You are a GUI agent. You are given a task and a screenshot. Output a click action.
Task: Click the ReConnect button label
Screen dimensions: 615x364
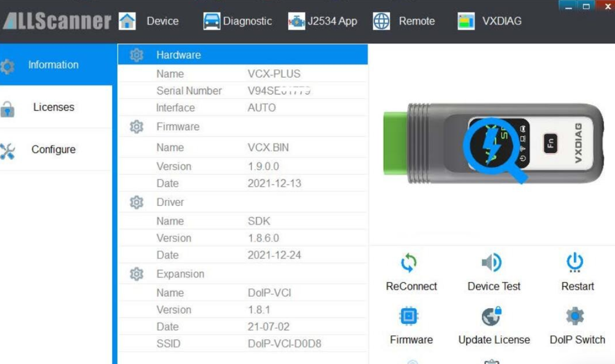point(411,286)
